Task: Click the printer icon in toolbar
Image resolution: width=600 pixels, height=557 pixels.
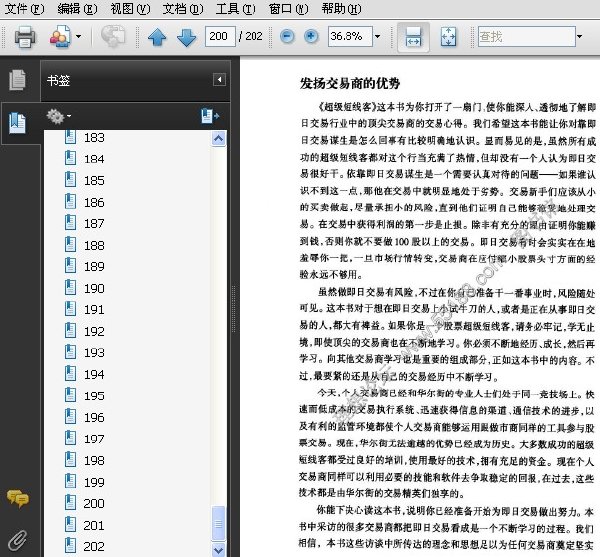Action: click(x=25, y=37)
